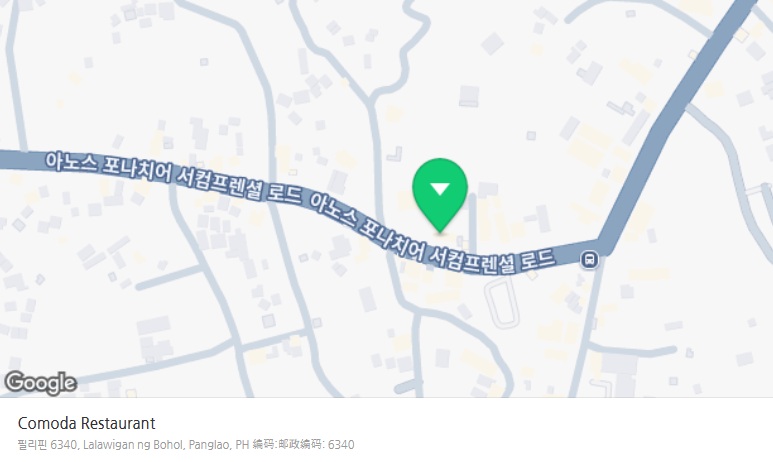Select the large rectangular buildings above Google logo
773x462 pixels.
pyautogui.click(x=154, y=338)
